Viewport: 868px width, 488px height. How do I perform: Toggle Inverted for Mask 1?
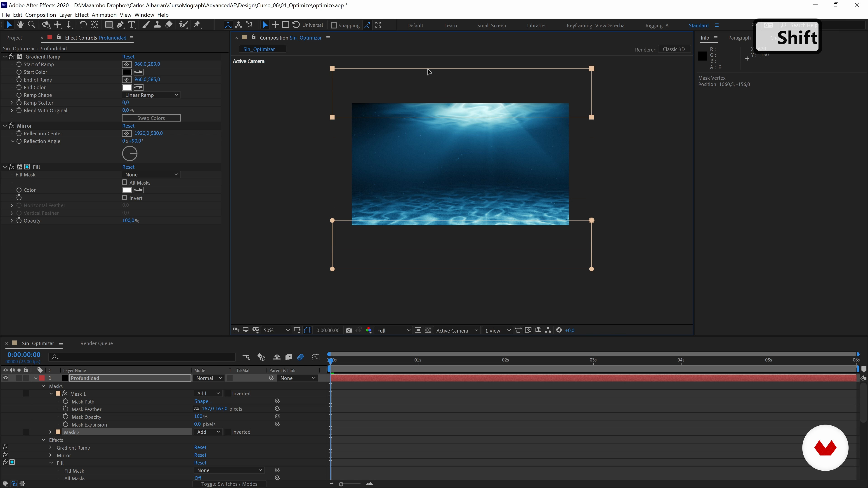point(228,394)
